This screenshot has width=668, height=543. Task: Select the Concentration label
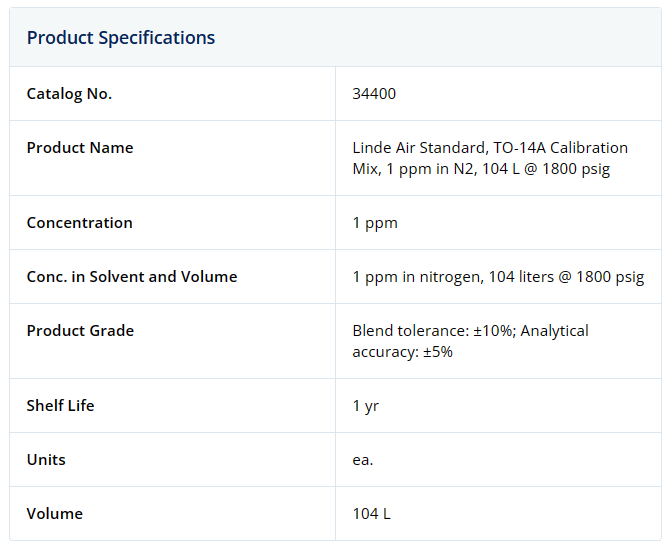(x=79, y=223)
